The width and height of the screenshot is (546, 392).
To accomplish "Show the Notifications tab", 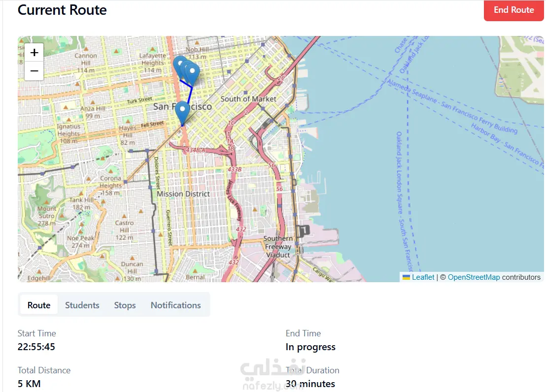I will click(175, 305).
